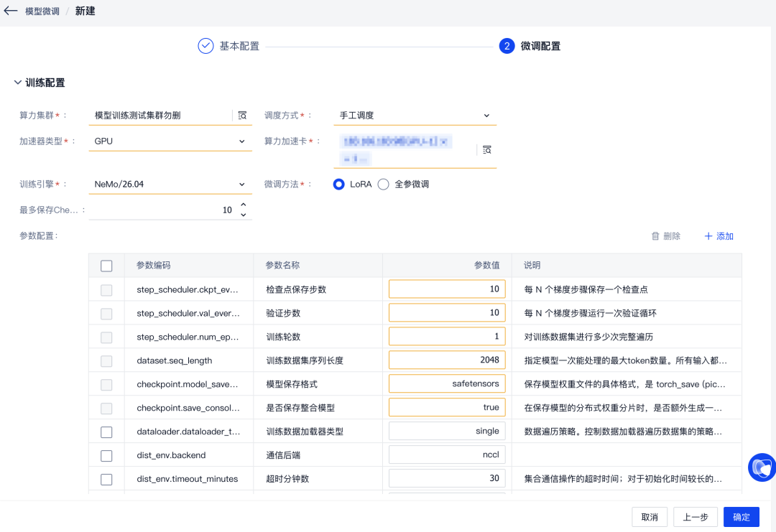The image size is (776, 532).
Task: Click the 对训练数据集进行多少次完整遍历 description
Action: pyautogui.click(x=588, y=337)
